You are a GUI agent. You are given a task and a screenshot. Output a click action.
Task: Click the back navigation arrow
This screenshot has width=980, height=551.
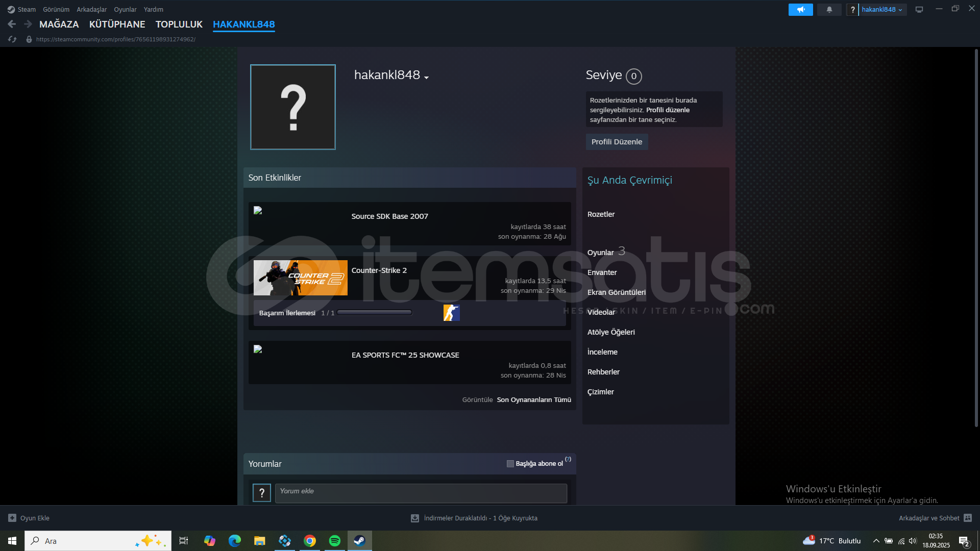click(12, 24)
